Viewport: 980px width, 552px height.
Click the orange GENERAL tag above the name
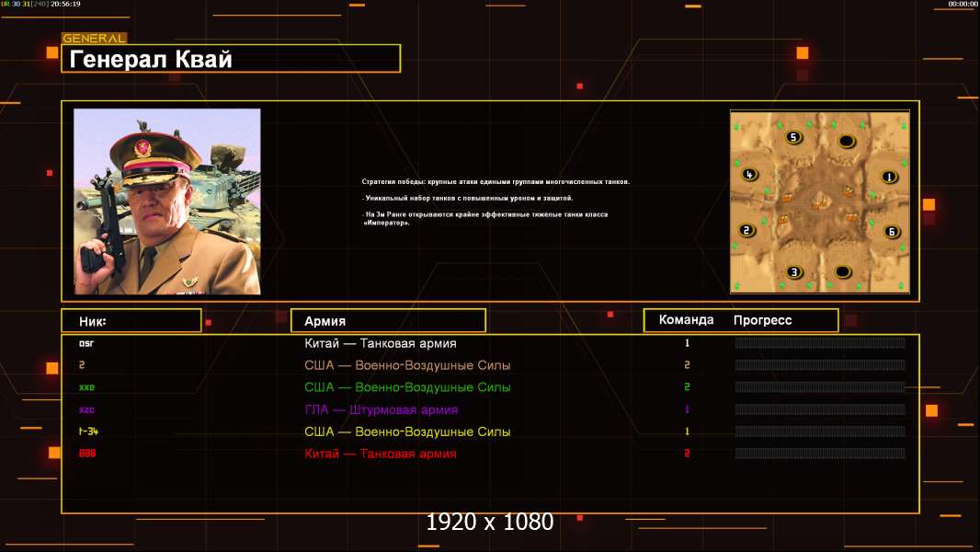coord(94,38)
